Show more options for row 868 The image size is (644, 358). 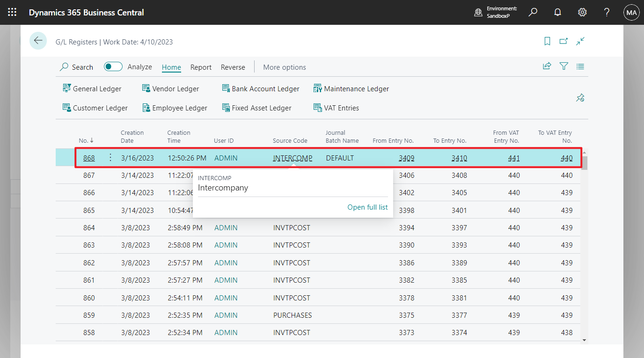110,158
